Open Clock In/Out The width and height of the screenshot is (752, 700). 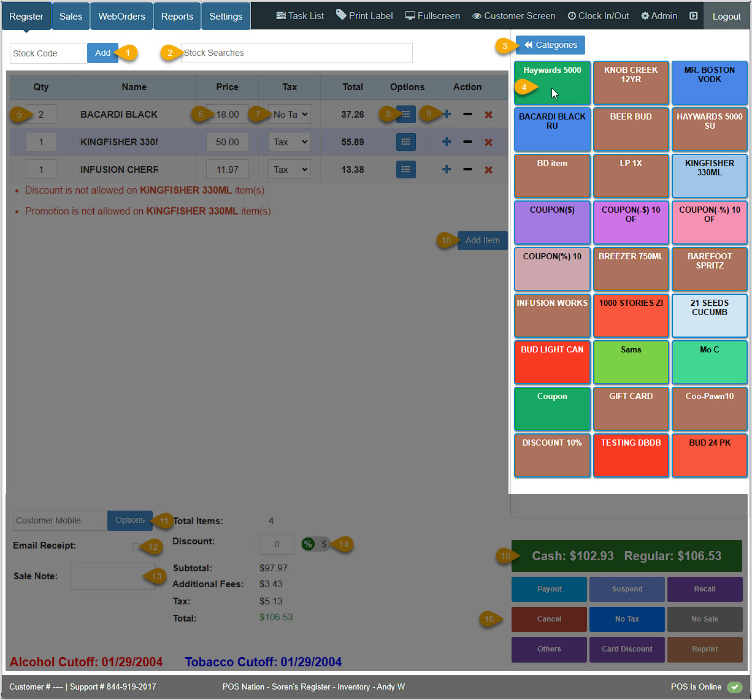(598, 16)
